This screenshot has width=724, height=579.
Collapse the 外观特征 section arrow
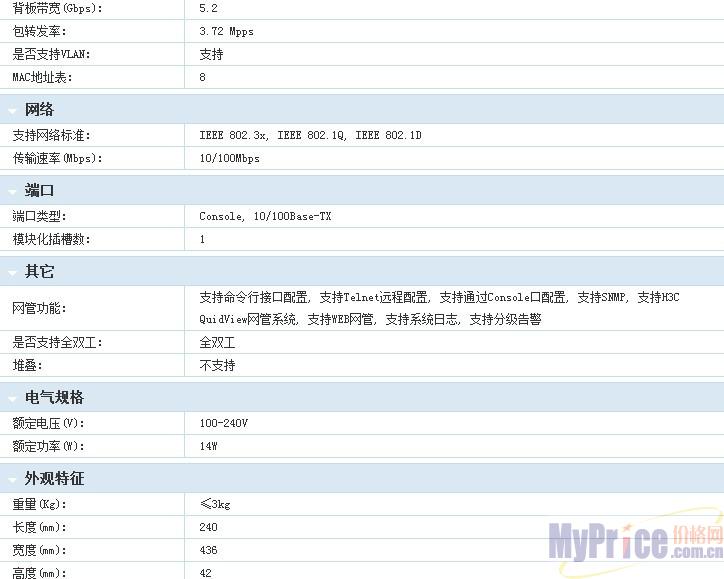[12, 480]
